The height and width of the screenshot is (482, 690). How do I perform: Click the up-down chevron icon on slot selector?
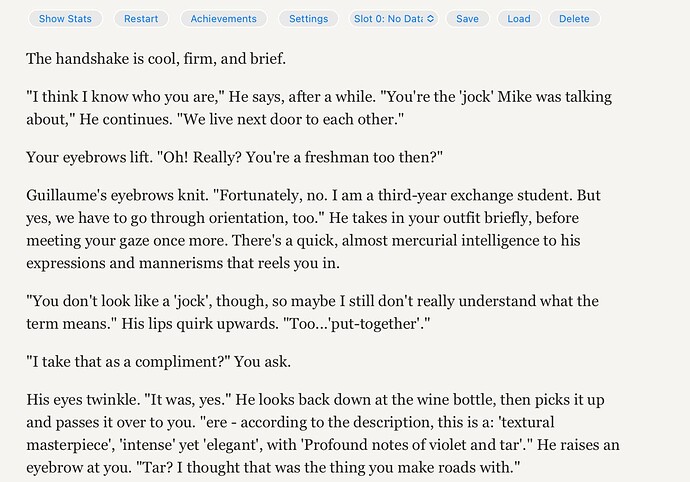tap(431, 19)
